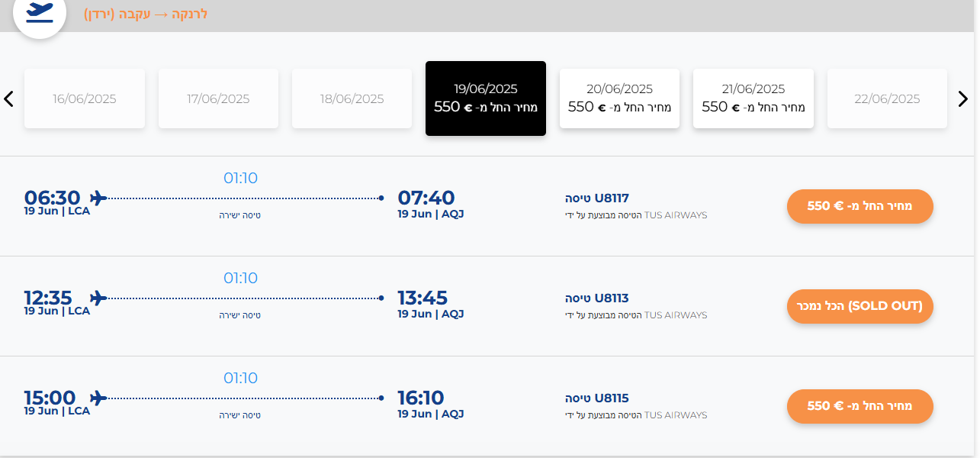Go to previous dates with left arrow
This screenshot has width=980, height=458.
[x=9, y=98]
